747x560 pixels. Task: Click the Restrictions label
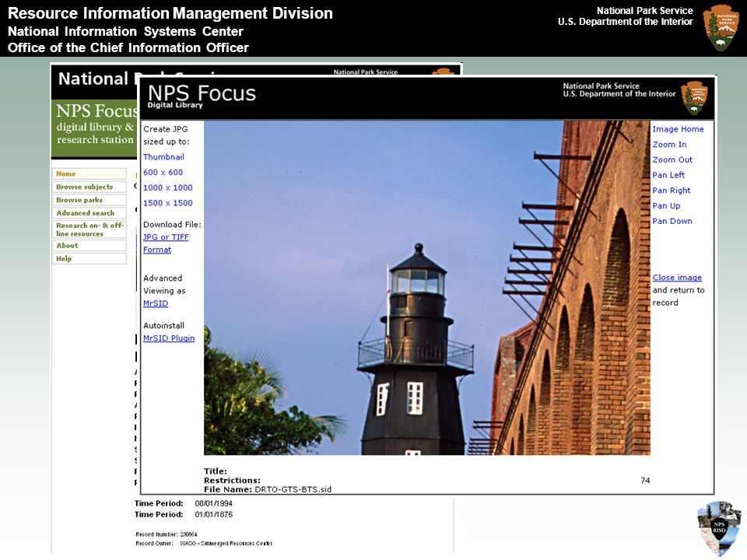tap(232, 481)
